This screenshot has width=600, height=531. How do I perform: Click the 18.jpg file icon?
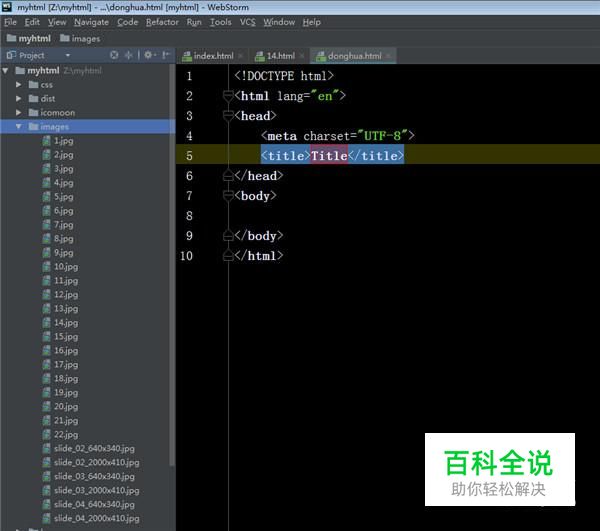[x=46, y=379]
